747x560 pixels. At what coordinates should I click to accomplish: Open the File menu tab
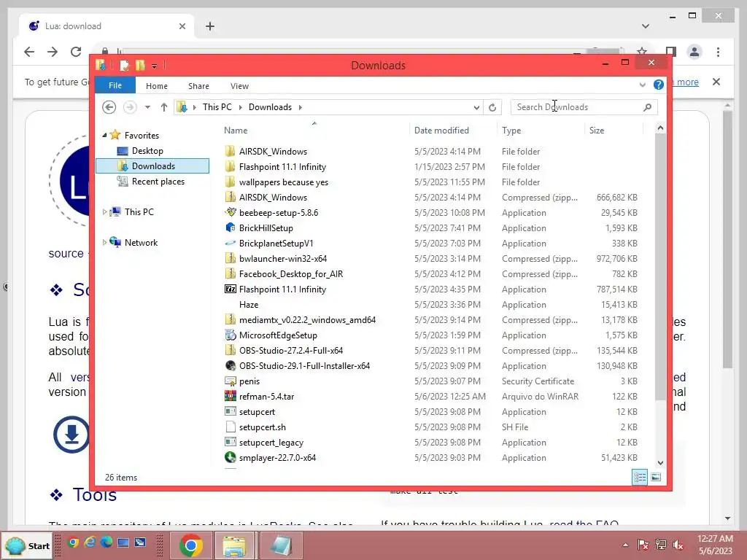115,85
